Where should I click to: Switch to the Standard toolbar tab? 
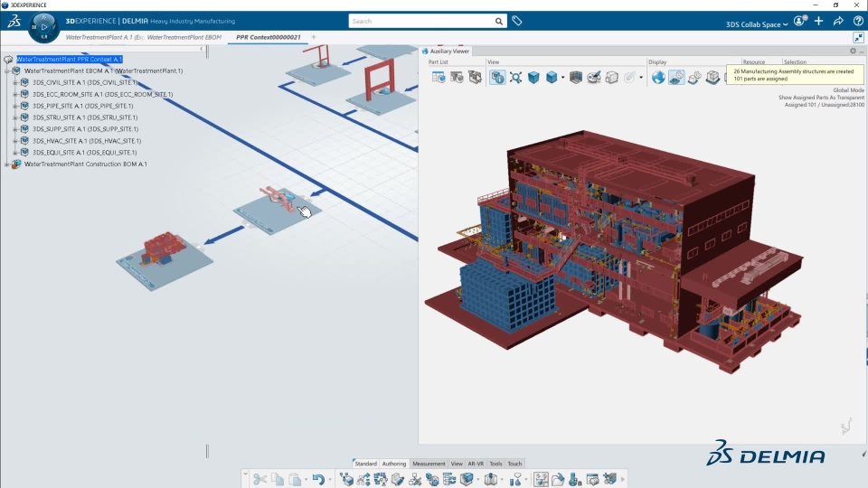[x=365, y=464]
